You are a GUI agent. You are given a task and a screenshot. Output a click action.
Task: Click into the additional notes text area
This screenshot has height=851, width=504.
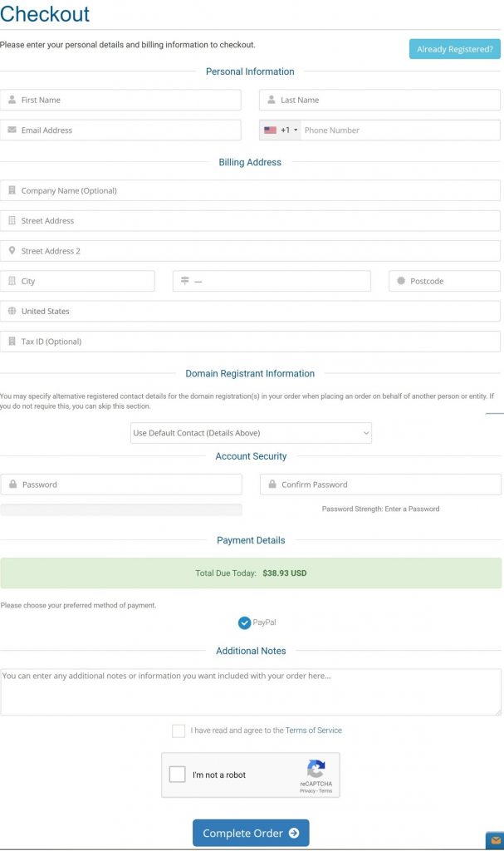pos(251,692)
